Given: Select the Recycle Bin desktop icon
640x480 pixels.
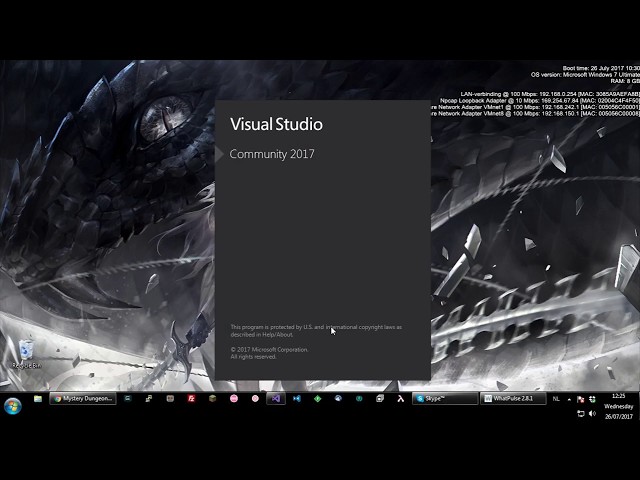Looking at the screenshot, I should pyautogui.click(x=27, y=354).
